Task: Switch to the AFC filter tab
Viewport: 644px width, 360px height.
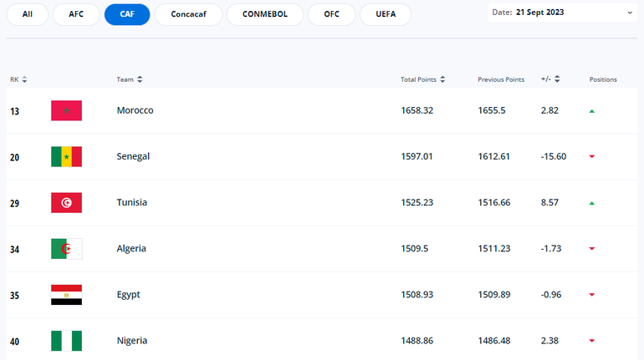Action: [x=76, y=14]
